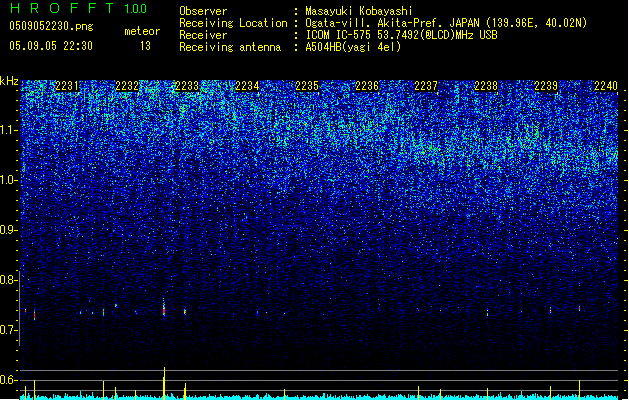
Task: Click time marker 2240
Action: point(606,86)
